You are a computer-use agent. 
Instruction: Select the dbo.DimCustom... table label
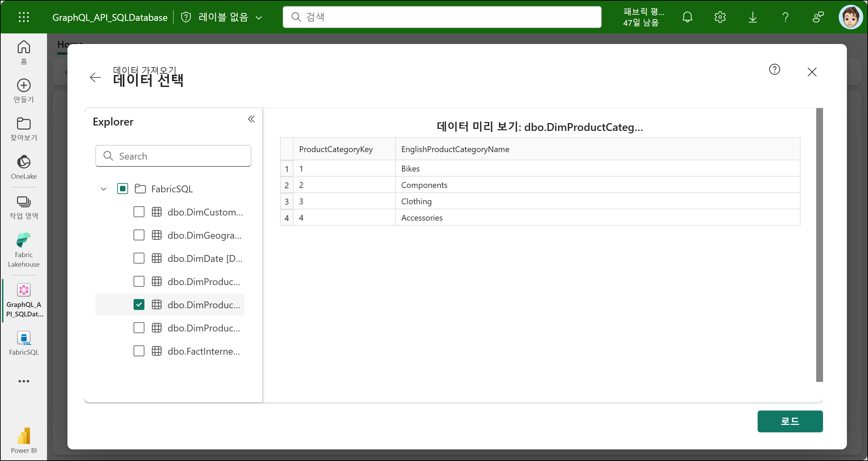pos(205,212)
